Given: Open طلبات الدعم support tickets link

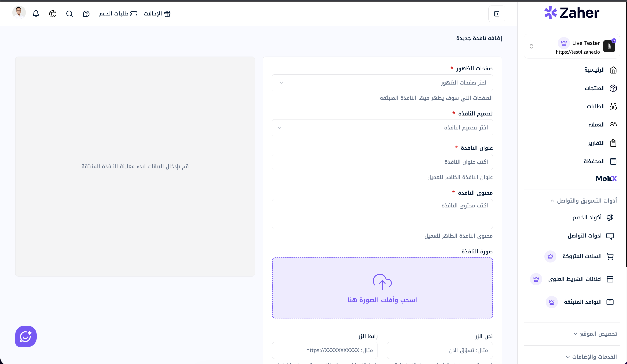Looking at the screenshot, I should coord(118,14).
